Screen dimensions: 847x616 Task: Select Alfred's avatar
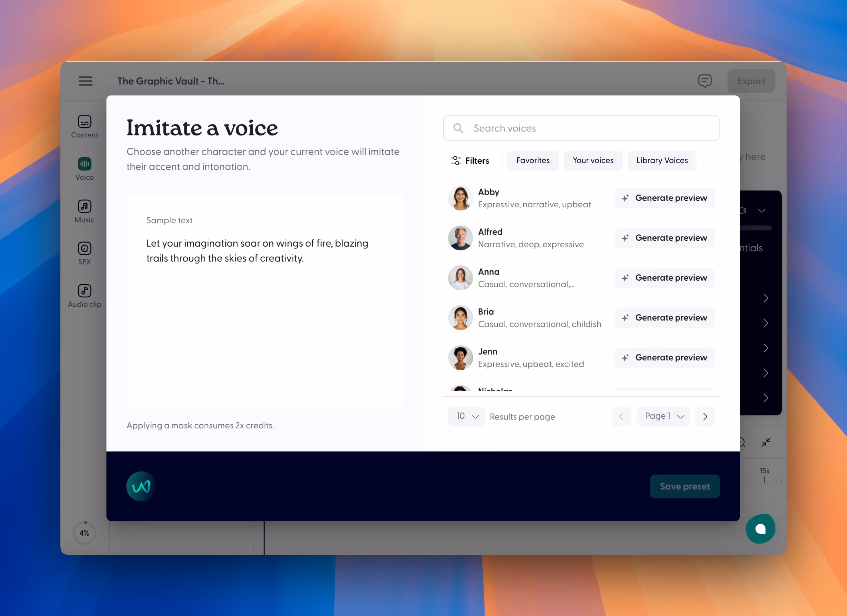click(461, 238)
